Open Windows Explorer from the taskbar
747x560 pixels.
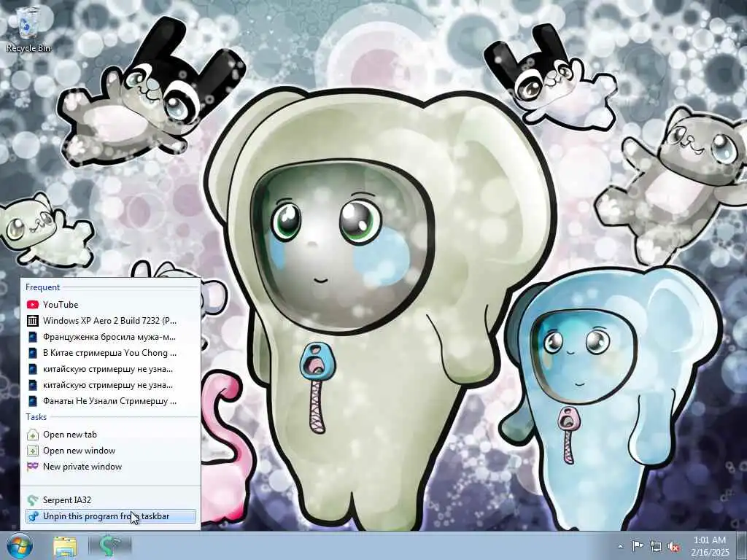coord(65,546)
